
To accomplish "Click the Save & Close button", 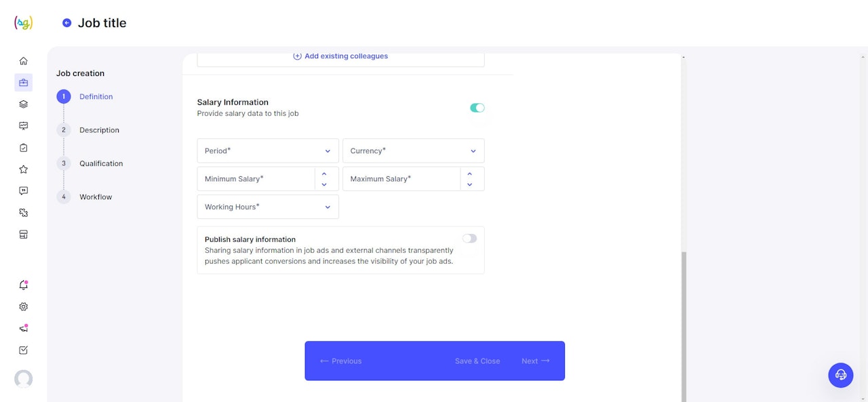I will tap(477, 361).
